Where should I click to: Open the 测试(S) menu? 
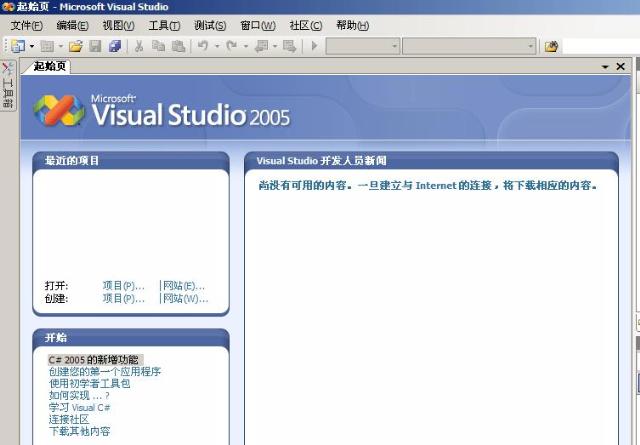tap(210, 25)
